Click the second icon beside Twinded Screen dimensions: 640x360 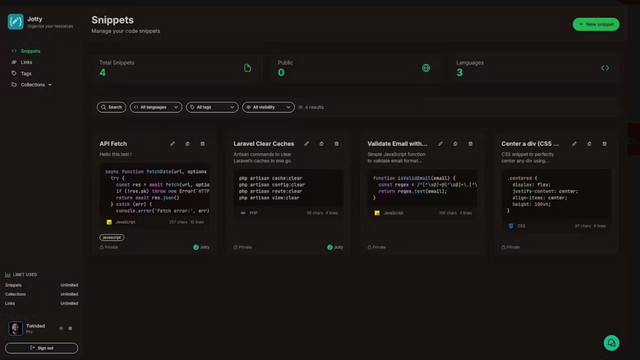pyautogui.click(x=70, y=328)
